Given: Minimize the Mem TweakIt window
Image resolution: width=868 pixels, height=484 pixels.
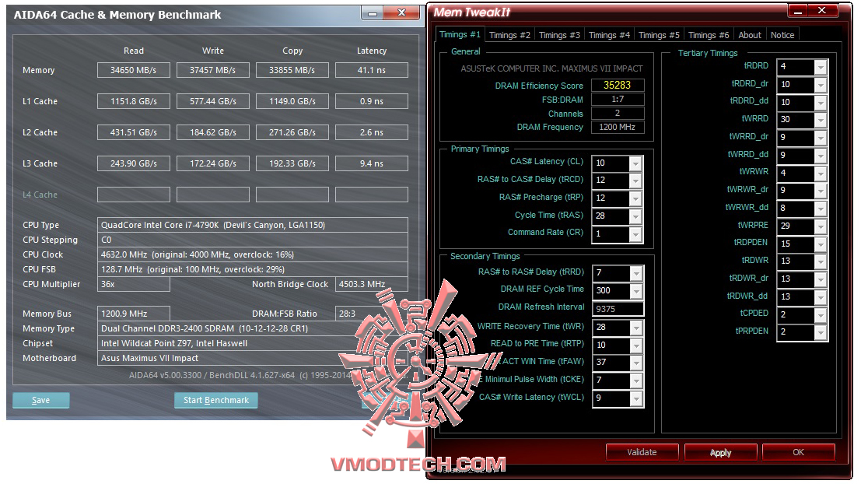Looking at the screenshot, I should pyautogui.click(x=798, y=11).
